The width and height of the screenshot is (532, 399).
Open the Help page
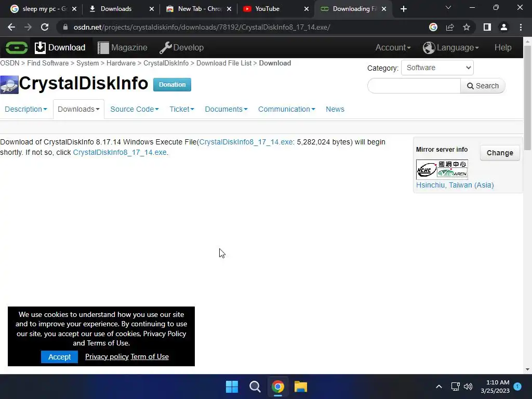(x=503, y=47)
